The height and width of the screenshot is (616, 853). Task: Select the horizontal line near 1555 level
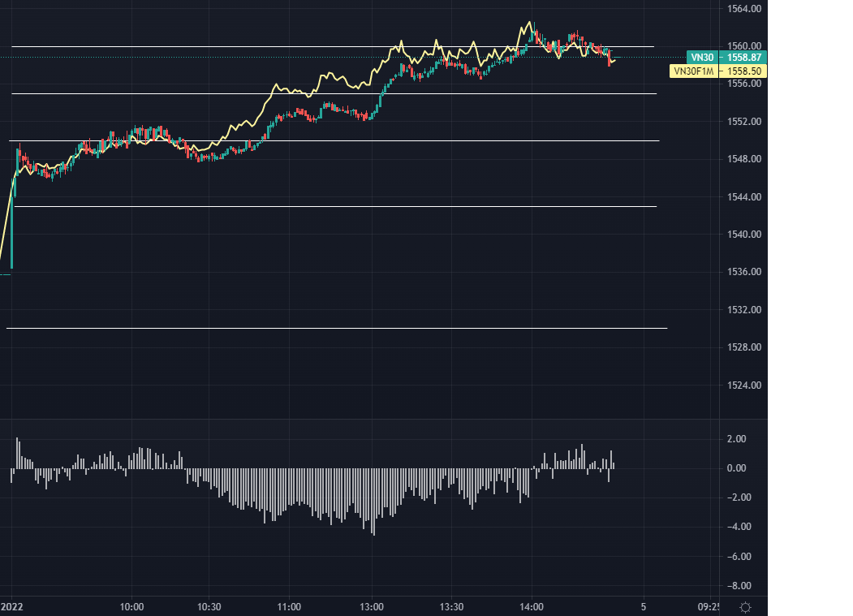pyautogui.click(x=162, y=94)
